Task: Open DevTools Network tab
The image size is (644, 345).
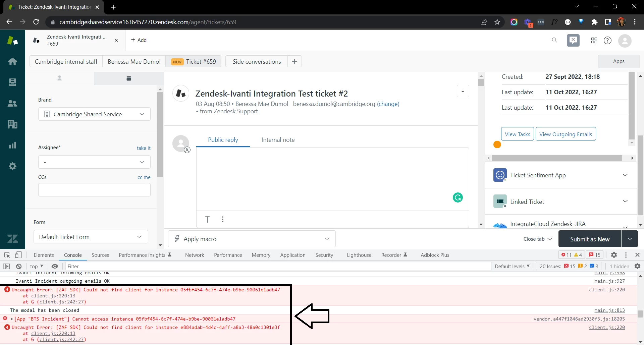Action: point(195,255)
